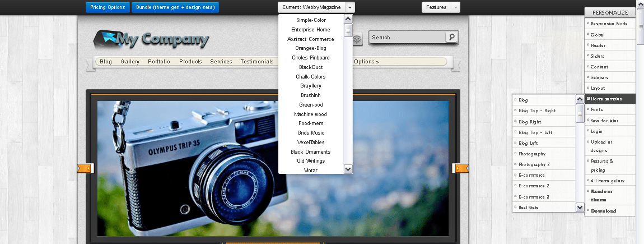Image resolution: width=644 pixels, height=244 pixels.
Task: Choose Old Writings theme
Action: click(x=311, y=160)
